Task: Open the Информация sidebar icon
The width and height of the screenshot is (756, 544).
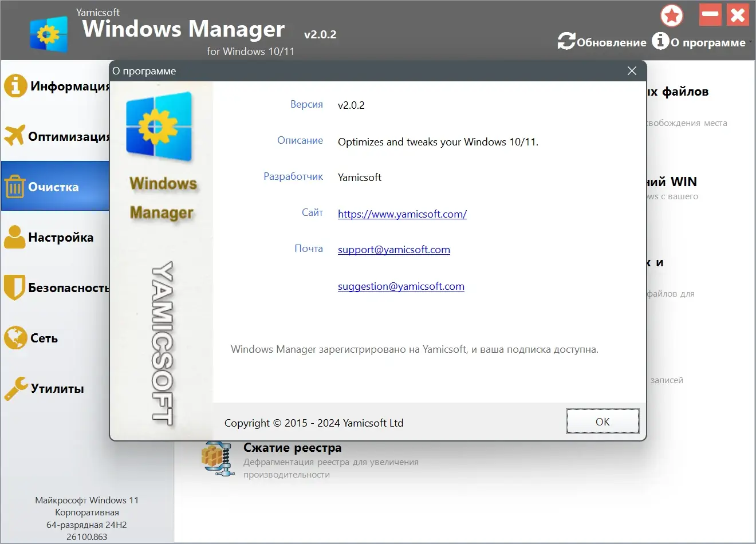Action: point(15,85)
